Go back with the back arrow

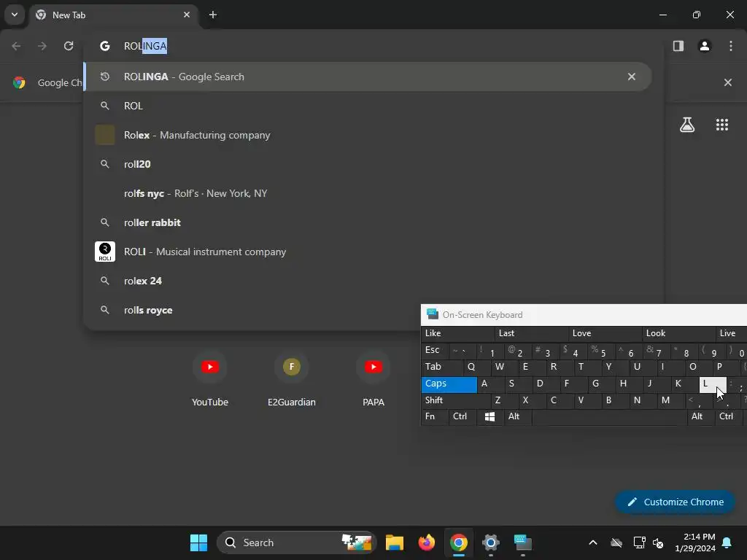tap(16, 46)
